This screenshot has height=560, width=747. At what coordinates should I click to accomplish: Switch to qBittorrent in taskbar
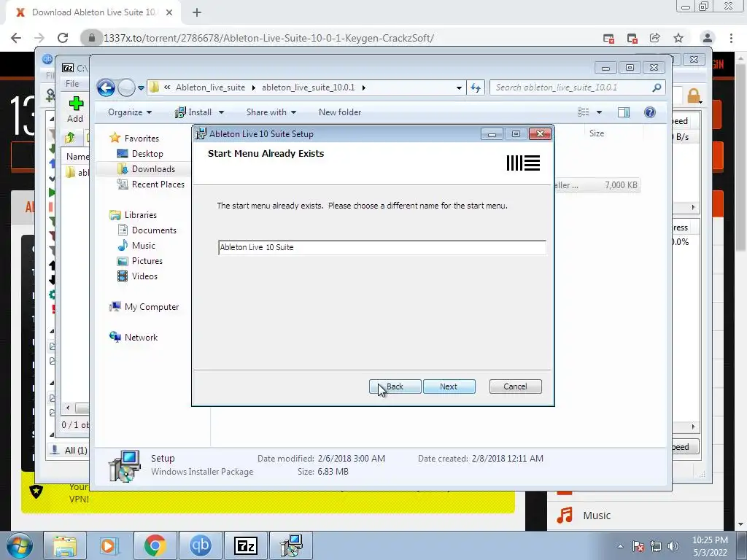201,545
